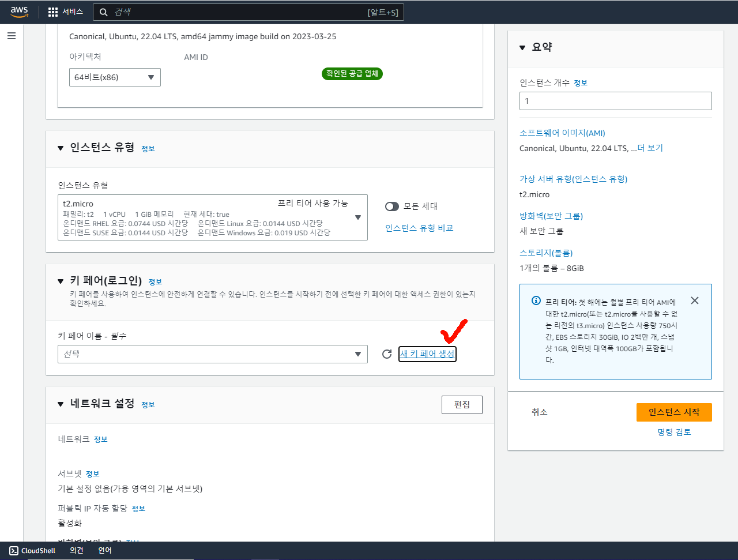Click 더 보기 link
738x560 pixels.
pos(650,148)
